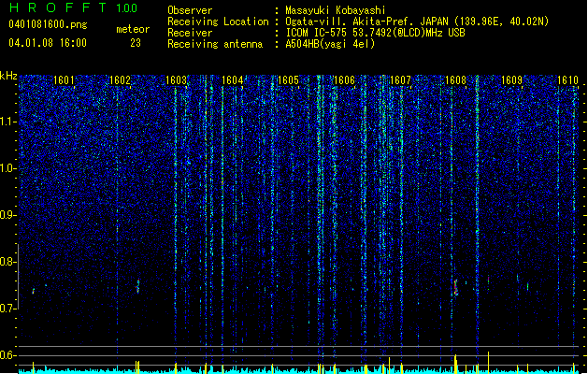Click the 1.1 frequency axis label
This screenshot has width=588, height=374.
[8, 122]
